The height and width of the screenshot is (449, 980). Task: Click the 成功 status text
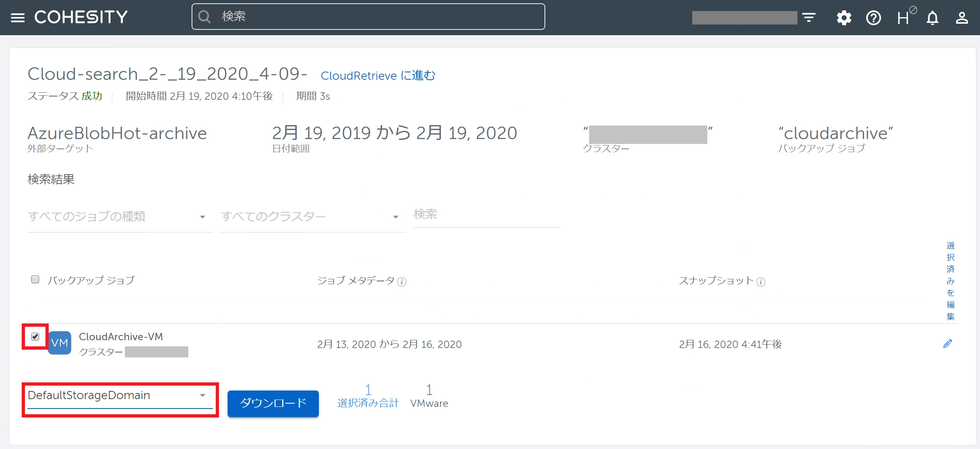pos(92,96)
